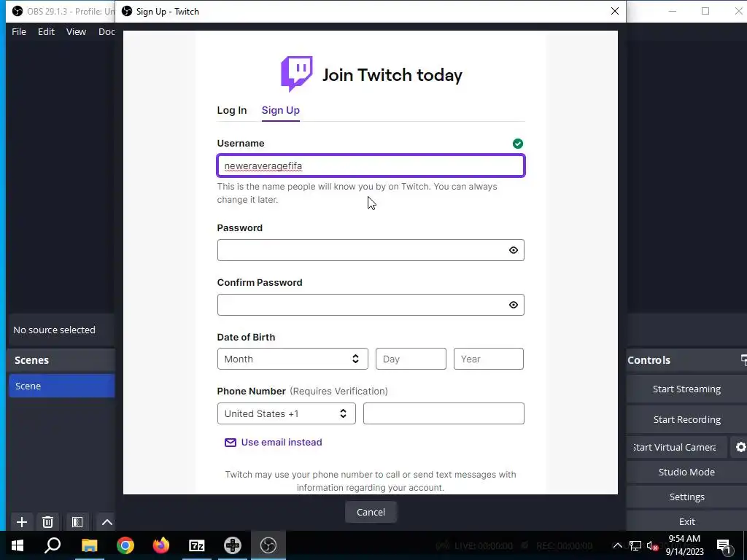Image resolution: width=747 pixels, height=560 pixels.
Task: Open Windows Start menu
Action: coord(18,545)
